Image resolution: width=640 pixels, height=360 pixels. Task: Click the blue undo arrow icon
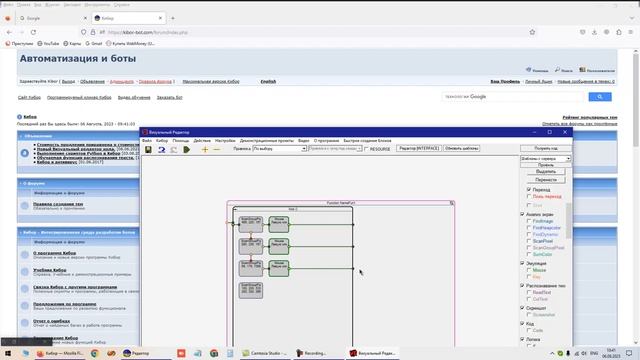[162, 150]
